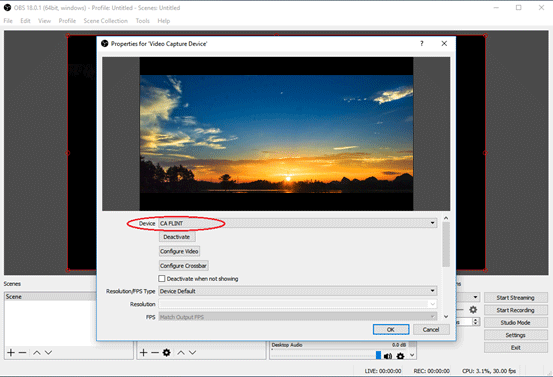
Task: Click the properties scrollbar down arrow
Action: [446, 317]
